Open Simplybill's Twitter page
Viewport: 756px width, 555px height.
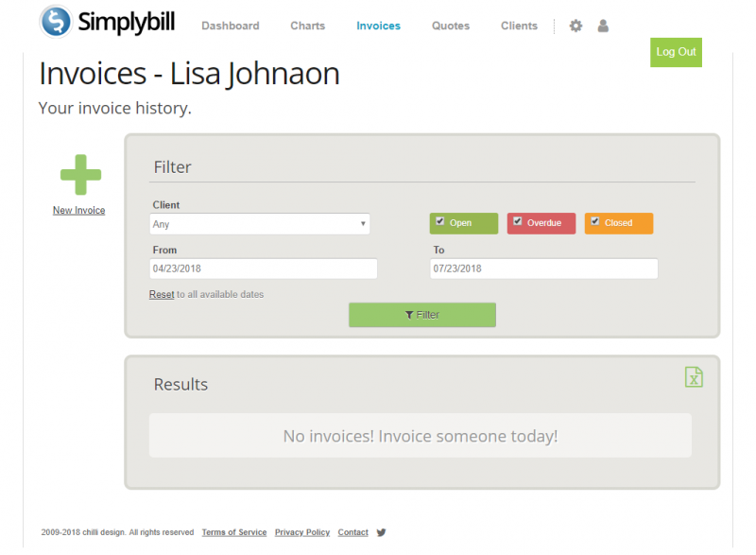click(381, 532)
